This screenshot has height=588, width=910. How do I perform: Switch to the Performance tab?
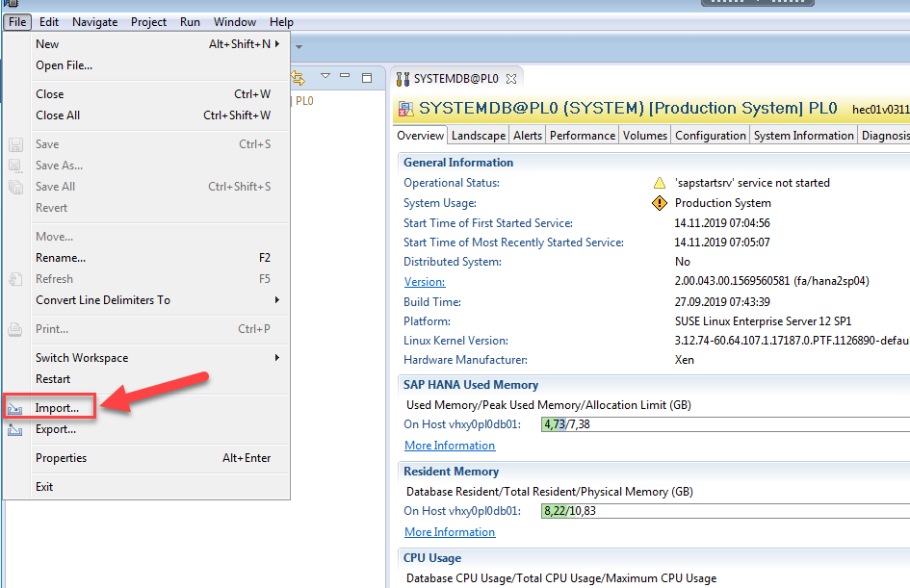[582, 135]
